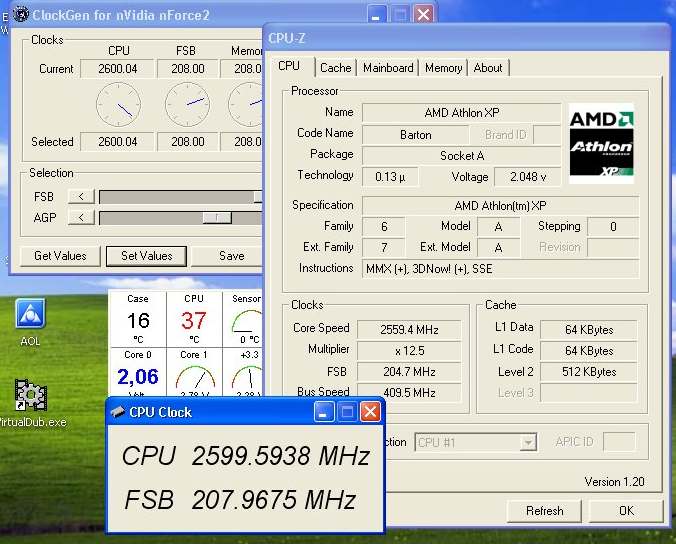The height and width of the screenshot is (544, 676).
Task: Click the Current FSB 208.00 field
Action: click(x=188, y=69)
